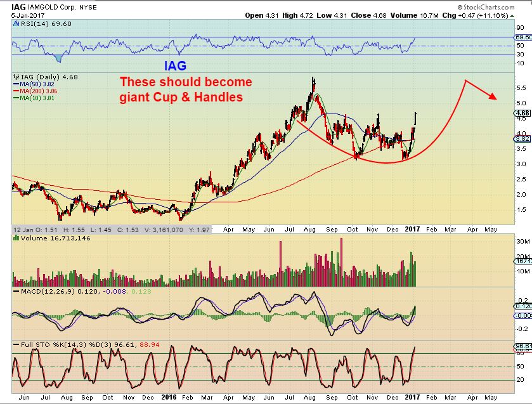Viewport: 532px width, 404px height.
Task: Click the '5.5' price axis label
Action: pos(521,88)
